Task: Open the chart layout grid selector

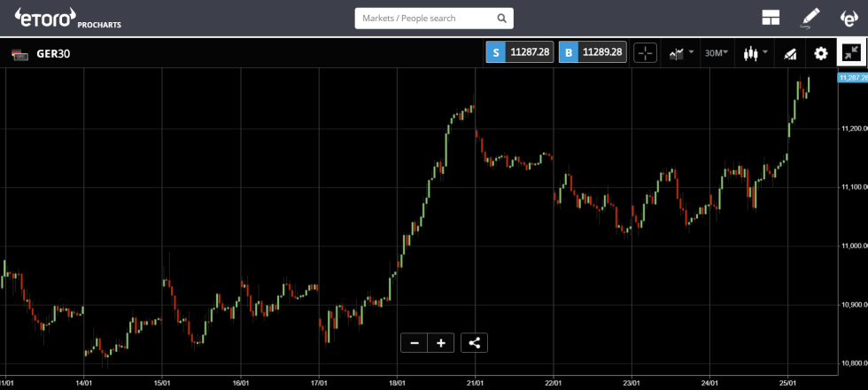Action: (771, 18)
